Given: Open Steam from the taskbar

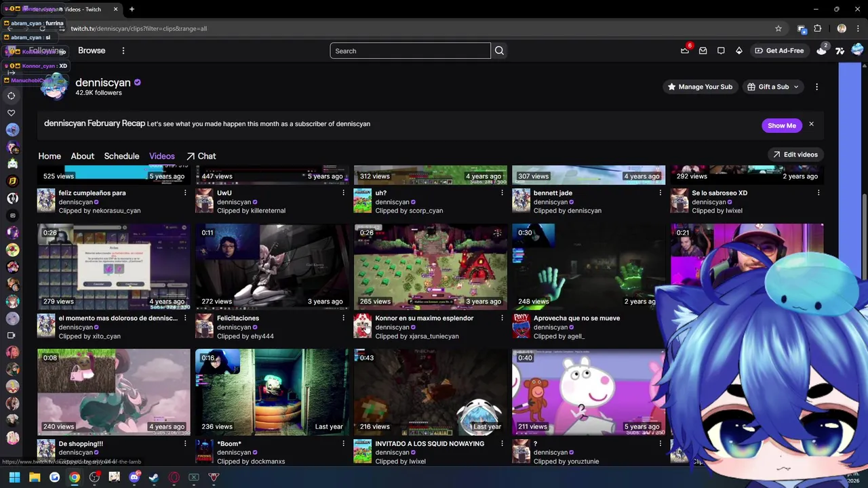Looking at the screenshot, I should tap(154, 477).
